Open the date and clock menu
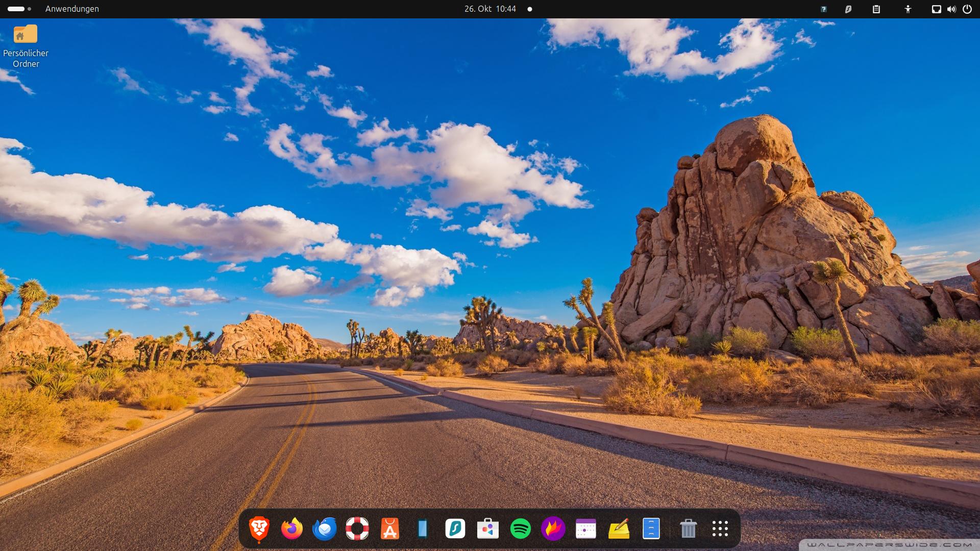 coord(490,9)
